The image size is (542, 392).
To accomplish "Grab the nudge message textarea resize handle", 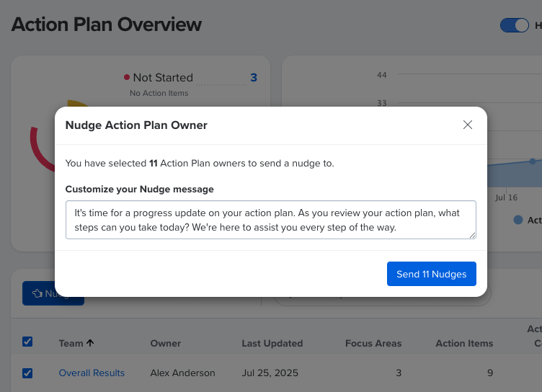I will (473, 235).
